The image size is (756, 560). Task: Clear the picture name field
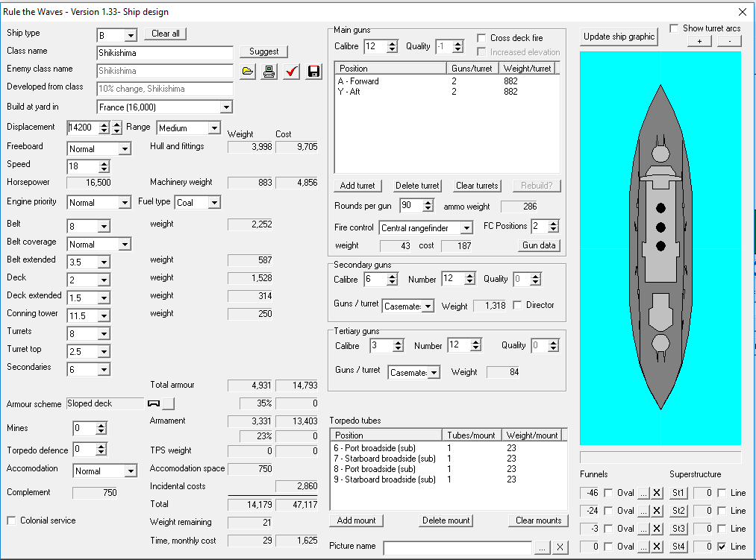point(560,547)
